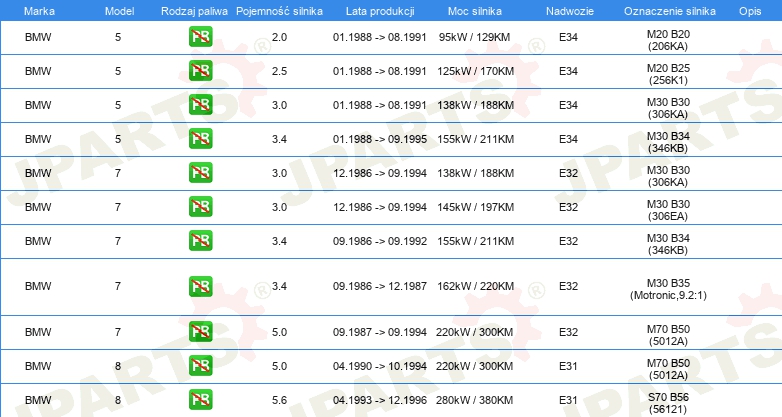Select the 09.1987 -> 09.1994 production years cell
This screenshot has height=417, width=782.
pyautogui.click(x=380, y=332)
